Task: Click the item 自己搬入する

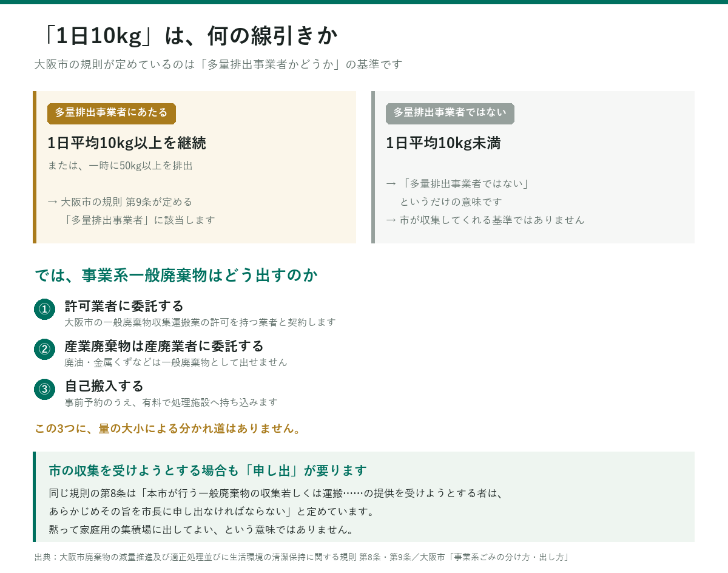Action: 104,386
